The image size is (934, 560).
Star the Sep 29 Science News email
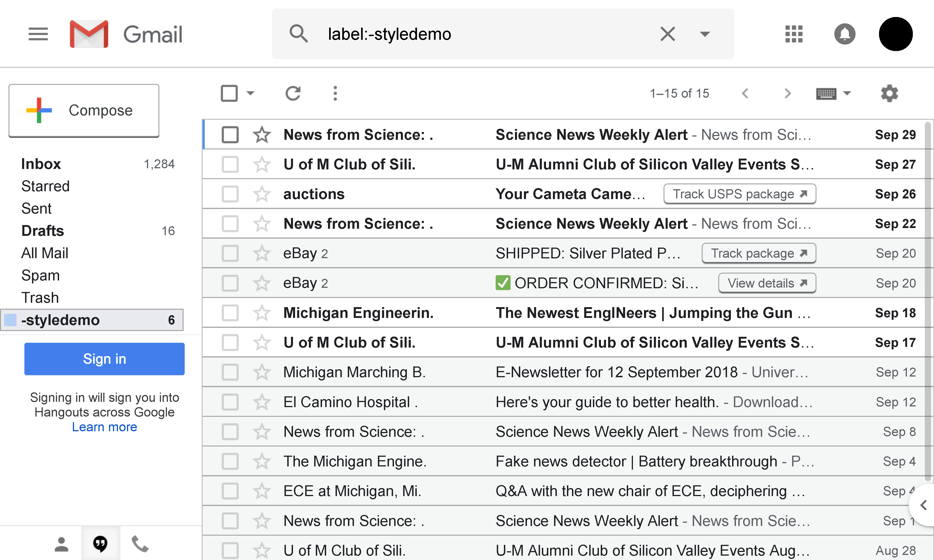tap(262, 135)
